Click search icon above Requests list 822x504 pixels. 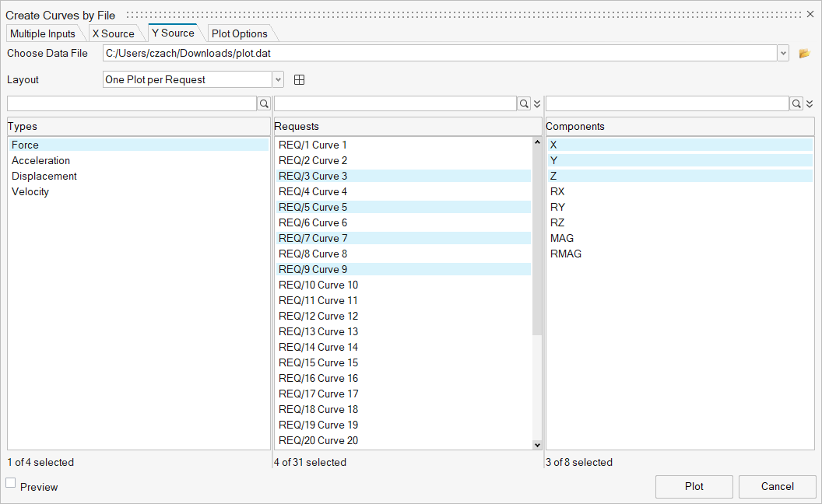tap(524, 103)
